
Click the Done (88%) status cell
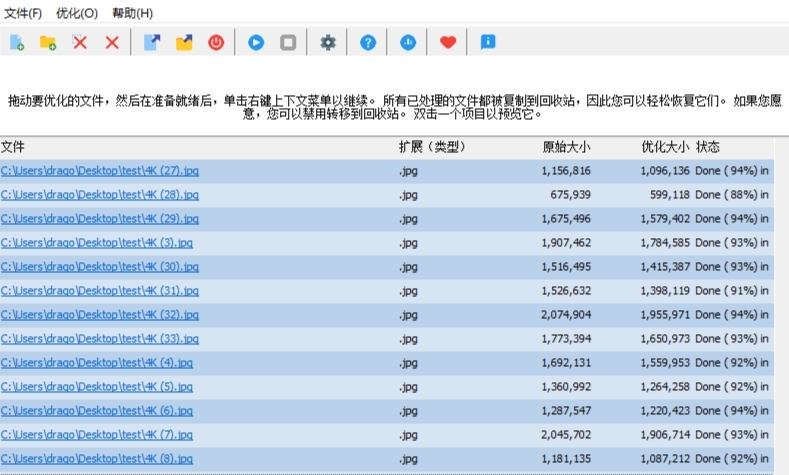(x=732, y=195)
